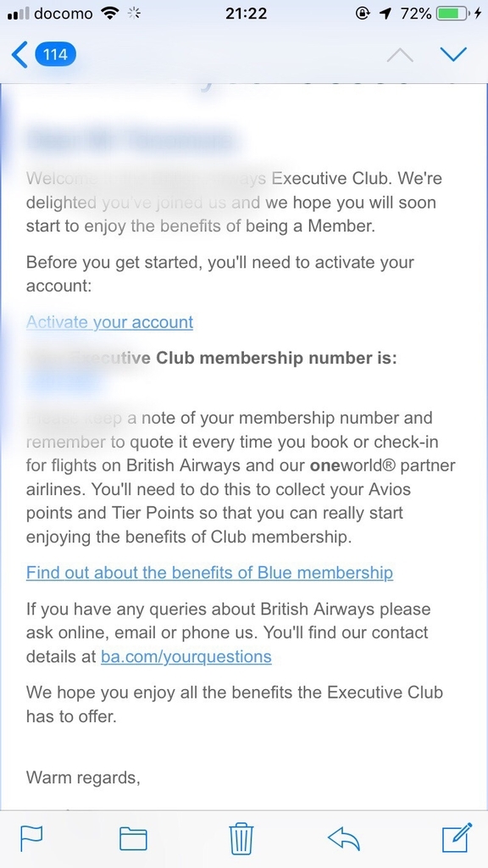Delete the email with the trash icon
488x868 pixels.
[x=241, y=838]
